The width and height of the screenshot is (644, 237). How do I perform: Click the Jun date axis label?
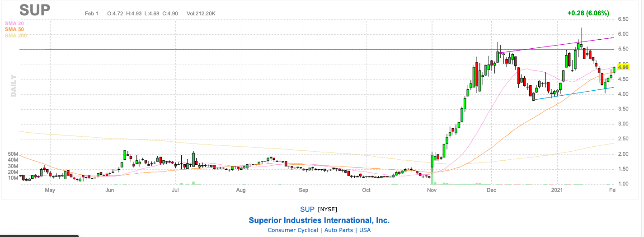click(x=109, y=191)
